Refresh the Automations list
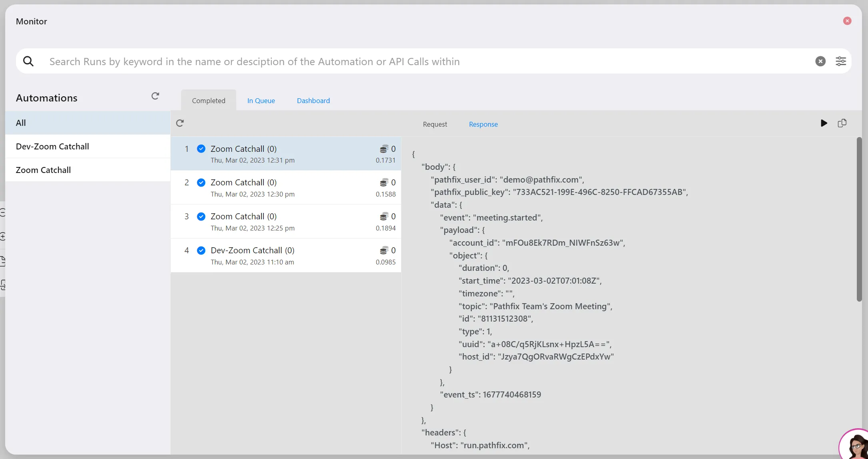The width and height of the screenshot is (868, 459). (155, 96)
